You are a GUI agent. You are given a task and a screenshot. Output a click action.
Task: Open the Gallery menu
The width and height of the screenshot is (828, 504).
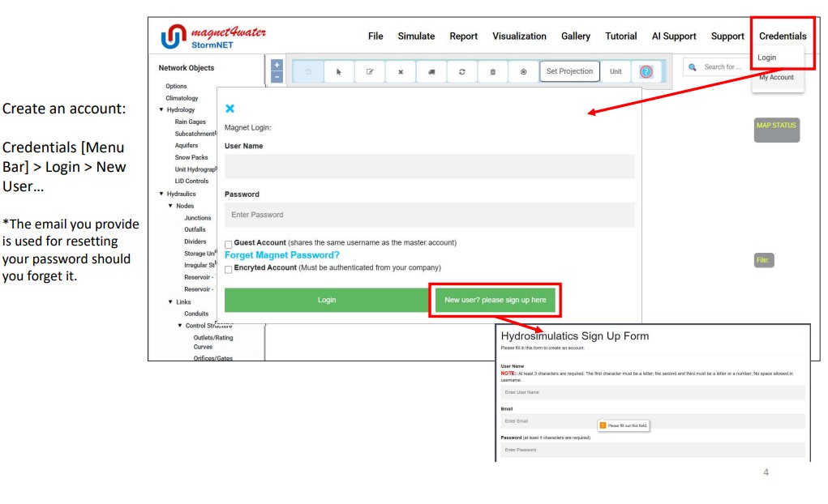point(576,36)
